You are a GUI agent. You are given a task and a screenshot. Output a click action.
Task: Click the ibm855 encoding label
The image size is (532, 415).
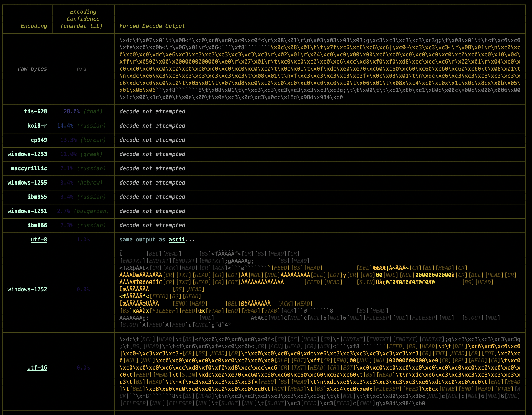pyautogui.click(x=37, y=197)
